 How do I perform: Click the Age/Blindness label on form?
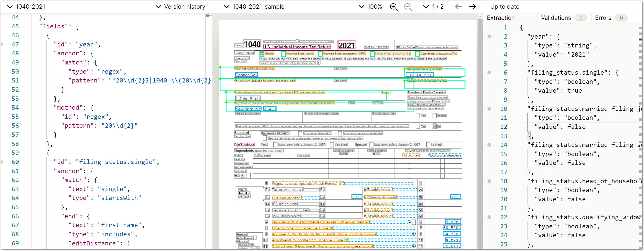click(x=244, y=144)
